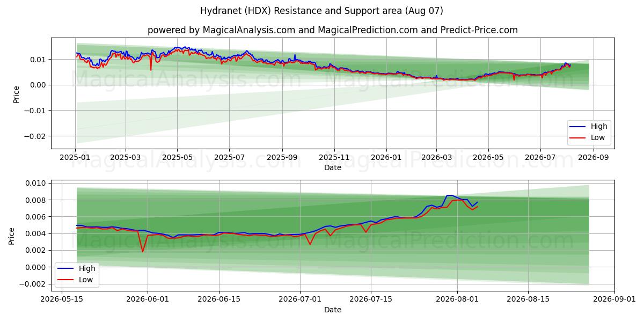The image size is (644, 322).
Task: Click the '2026-07' x-axis label in the top chart
Action: coord(540,158)
